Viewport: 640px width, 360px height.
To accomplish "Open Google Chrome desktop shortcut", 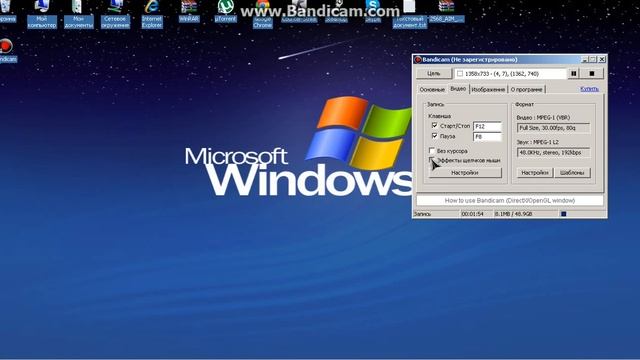I will coord(262,14).
